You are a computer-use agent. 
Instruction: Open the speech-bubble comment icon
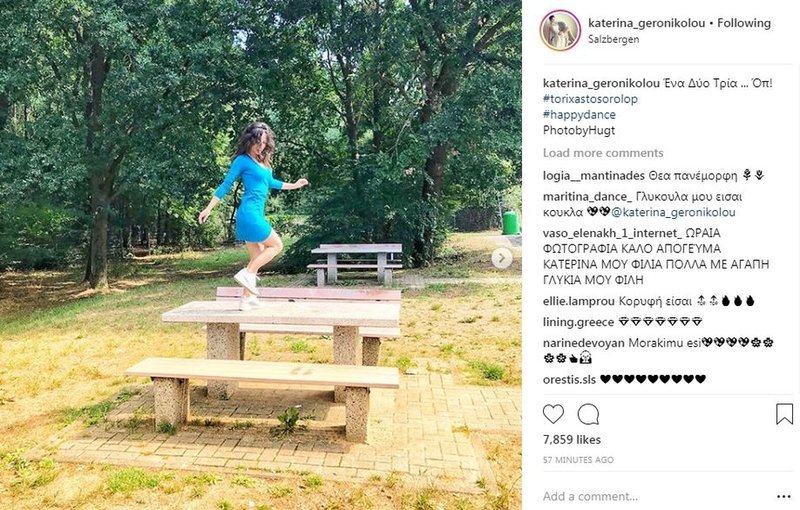click(x=588, y=414)
